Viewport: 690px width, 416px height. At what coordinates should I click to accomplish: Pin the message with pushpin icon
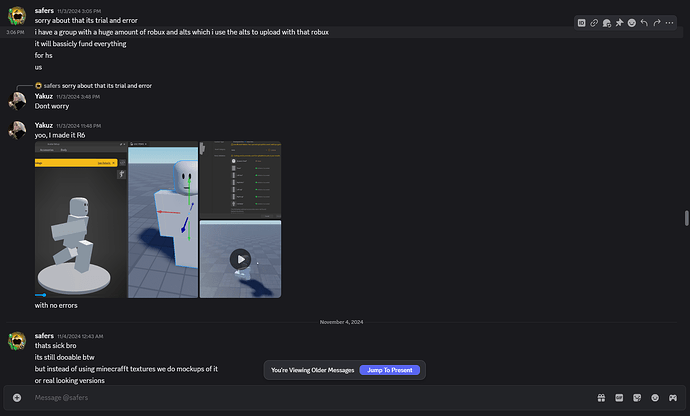(x=619, y=23)
